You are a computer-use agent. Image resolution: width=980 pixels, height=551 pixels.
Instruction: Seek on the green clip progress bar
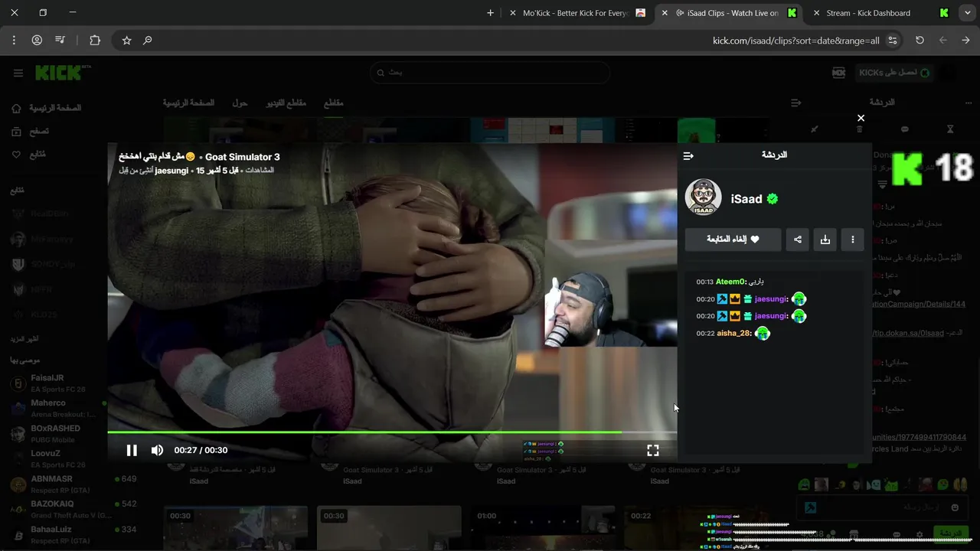coord(392,432)
